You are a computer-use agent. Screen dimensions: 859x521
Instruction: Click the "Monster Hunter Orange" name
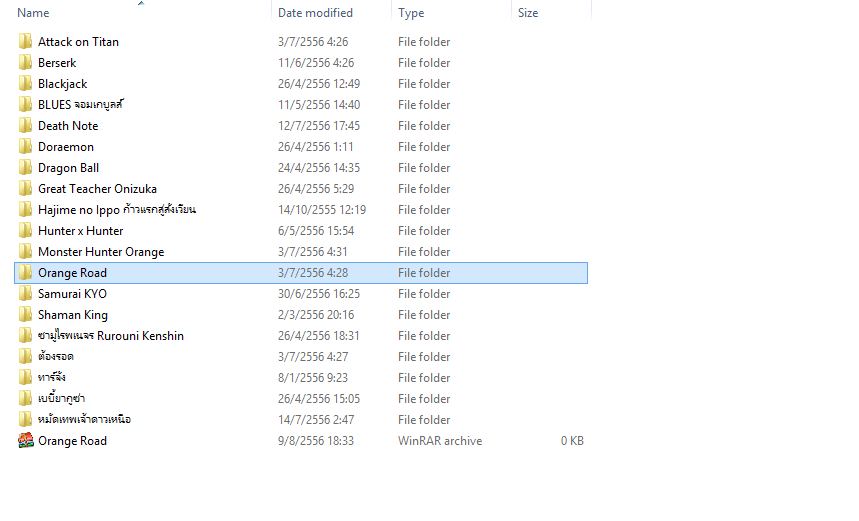click(x=101, y=251)
